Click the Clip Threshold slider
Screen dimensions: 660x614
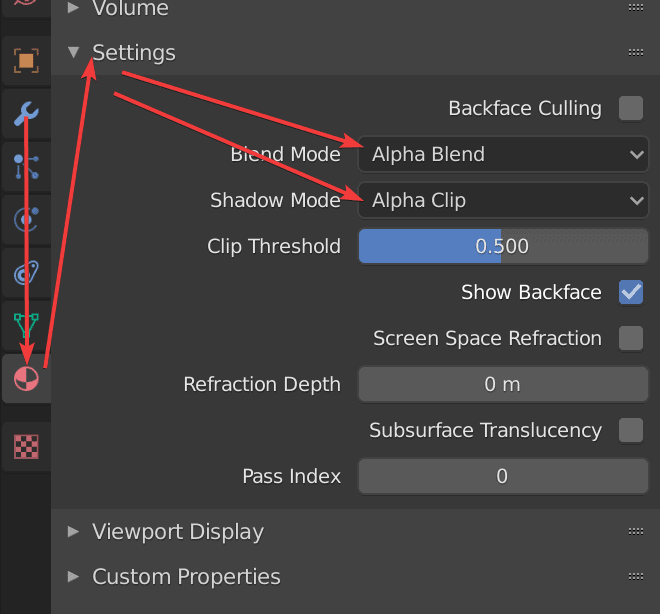(503, 246)
